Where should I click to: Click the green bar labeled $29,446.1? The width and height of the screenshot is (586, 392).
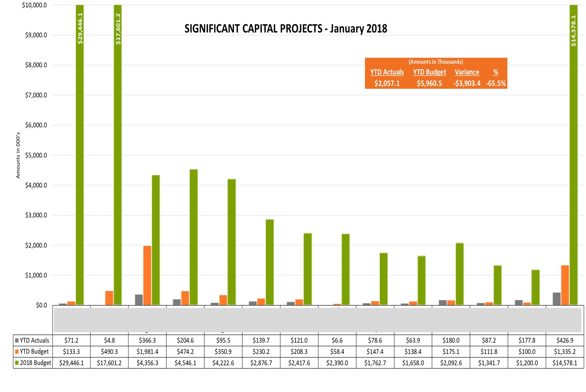click(x=80, y=156)
